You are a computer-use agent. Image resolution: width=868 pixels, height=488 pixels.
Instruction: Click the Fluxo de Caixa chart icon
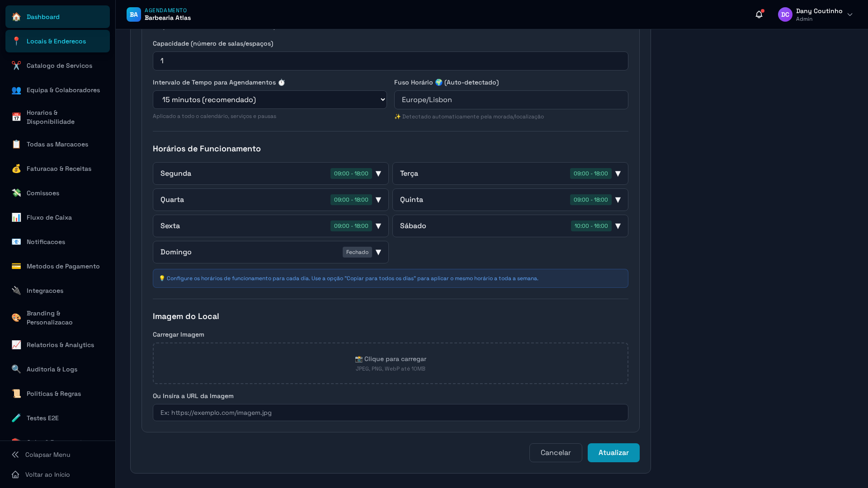pyautogui.click(x=16, y=217)
